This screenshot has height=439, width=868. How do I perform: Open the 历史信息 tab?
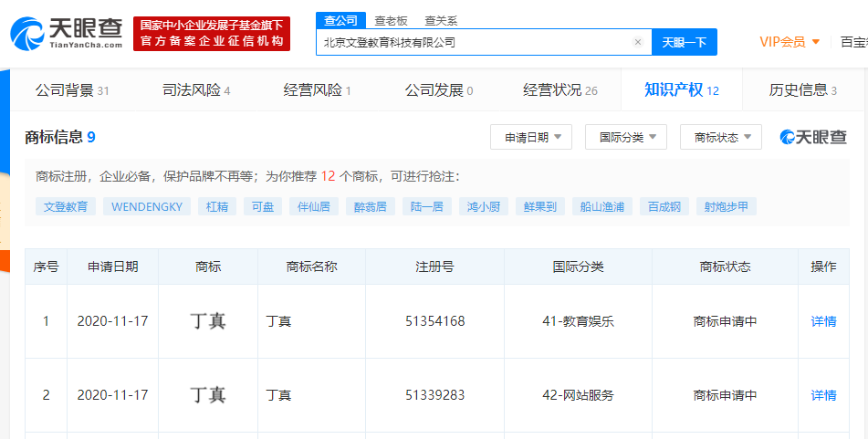(x=802, y=90)
